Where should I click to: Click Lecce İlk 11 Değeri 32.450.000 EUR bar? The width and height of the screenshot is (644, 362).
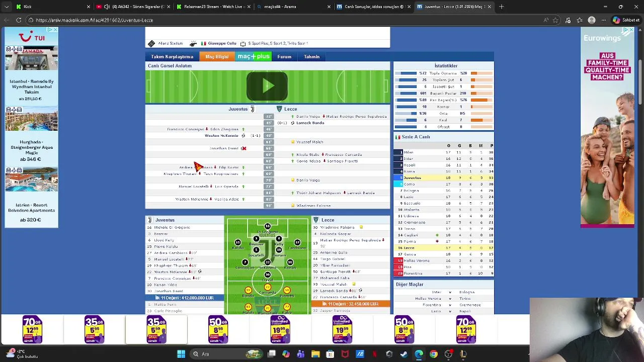pyautogui.click(x=351, y=304)
